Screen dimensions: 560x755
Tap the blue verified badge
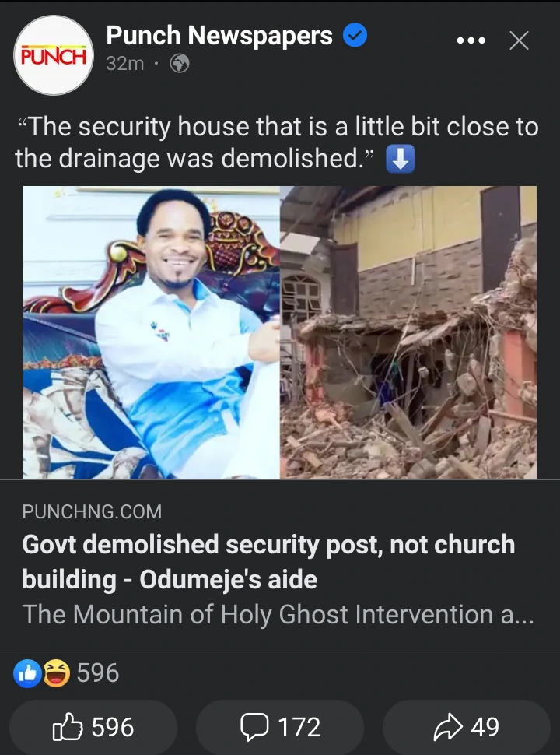(355, 36)
